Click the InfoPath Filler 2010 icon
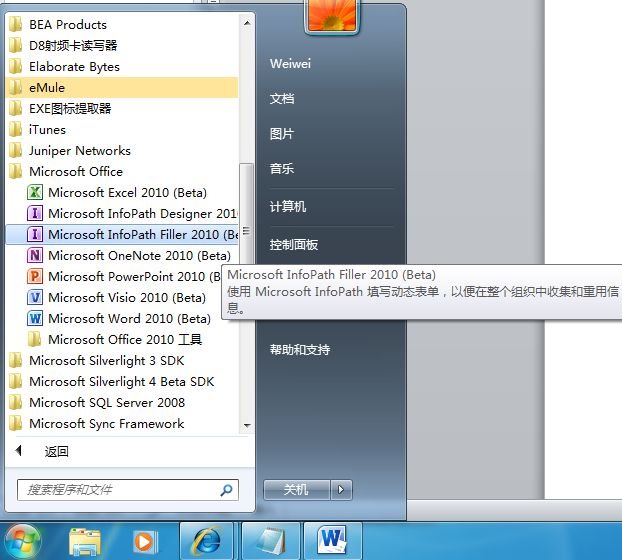 click(x=35, y=234)
